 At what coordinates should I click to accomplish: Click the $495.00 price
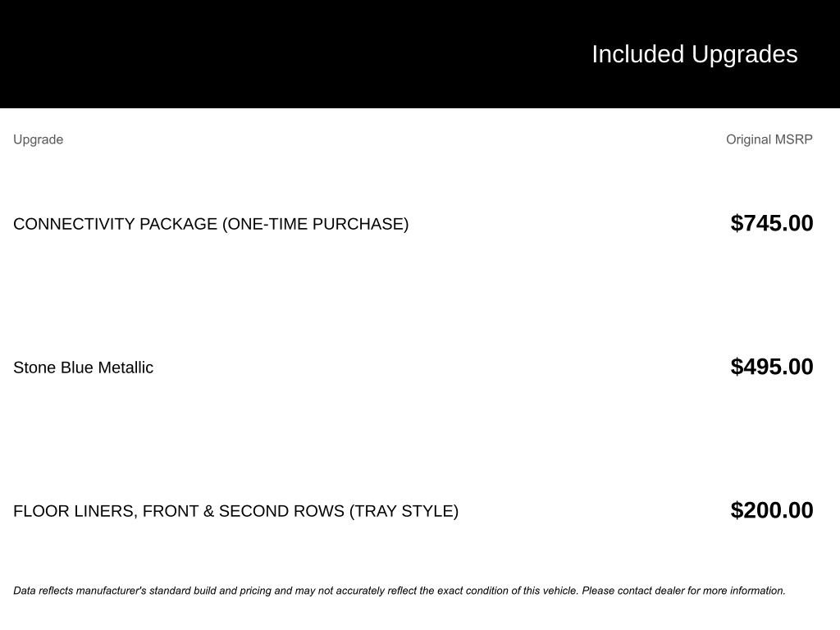[771, 367]
